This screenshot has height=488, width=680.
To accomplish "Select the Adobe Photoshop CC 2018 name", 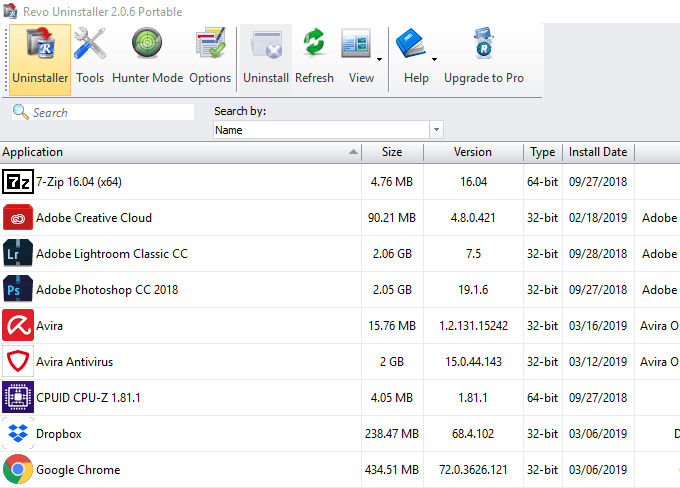I will (107, 290).
